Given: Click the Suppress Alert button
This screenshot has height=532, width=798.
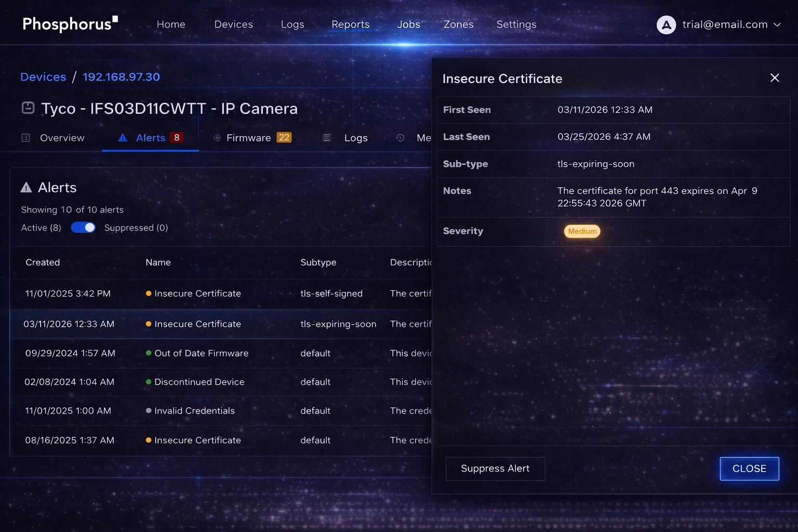Looking at the screenshot, I should [x=495, y=469].
